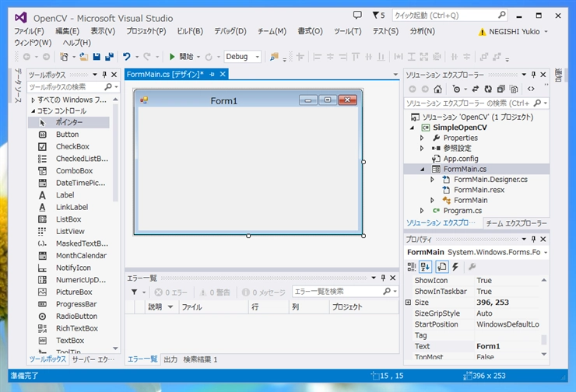The width and height of the screenshot is (576, 392).
Task: Collapse the FormMain.cs tree node
Action: point(422,170)
